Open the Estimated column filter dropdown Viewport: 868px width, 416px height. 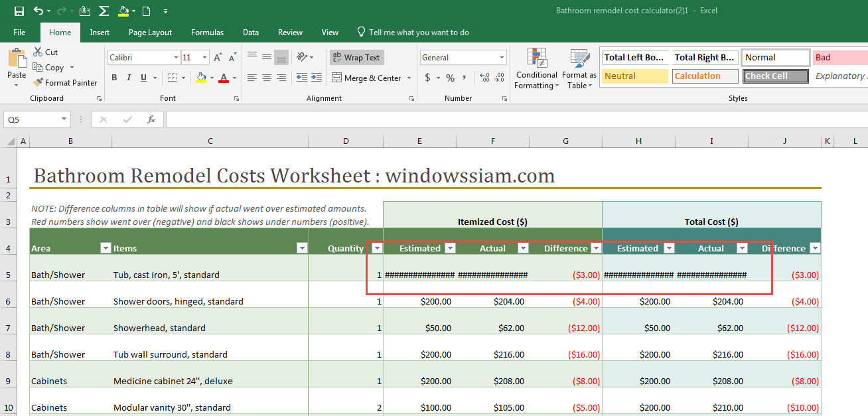tap(451, 247)
